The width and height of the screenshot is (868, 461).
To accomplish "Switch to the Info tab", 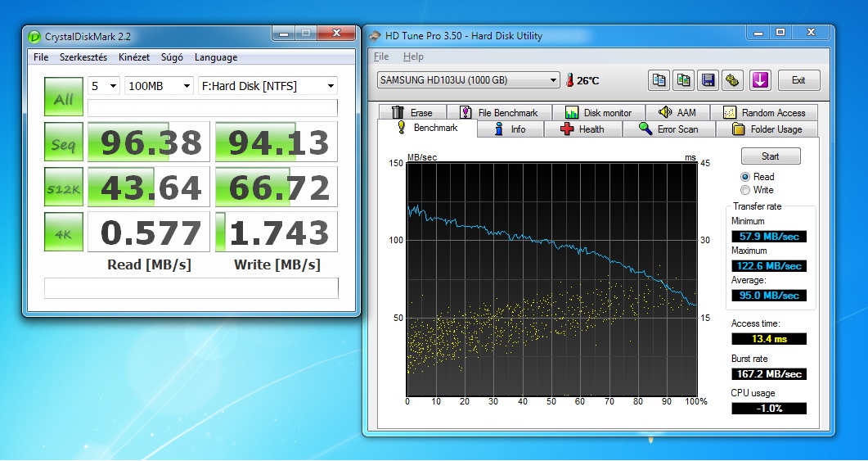I will [510, 129].
